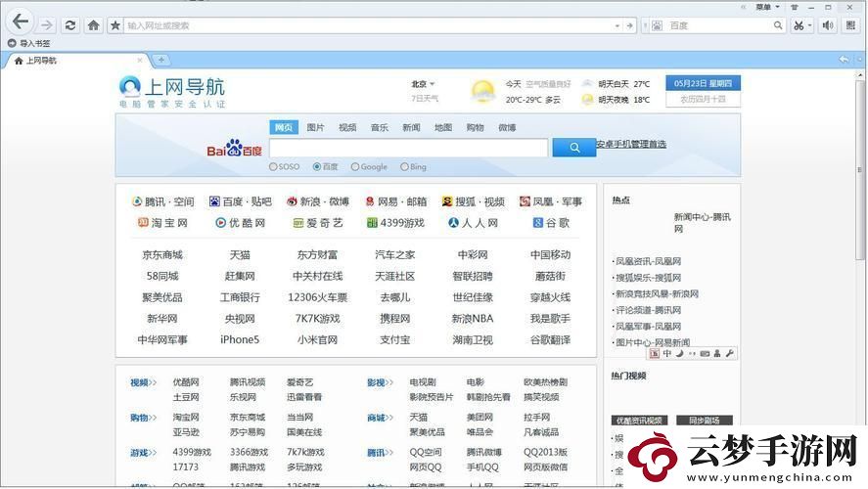This screenshot has width=868, height=489.
Task: Click the 05月23日 星期四 date box
Action: 703,83
